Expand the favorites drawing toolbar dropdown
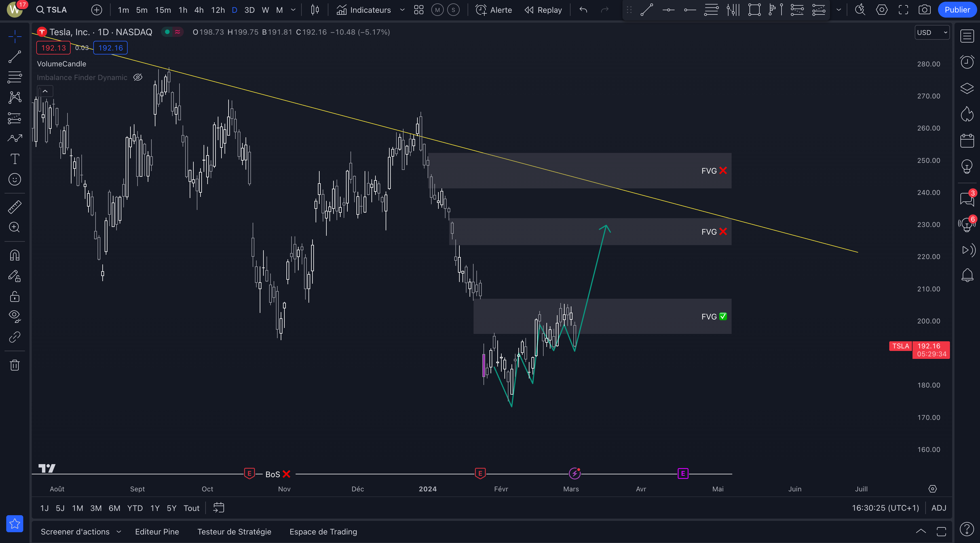The image size is (980, 543). tap(839, 10)
